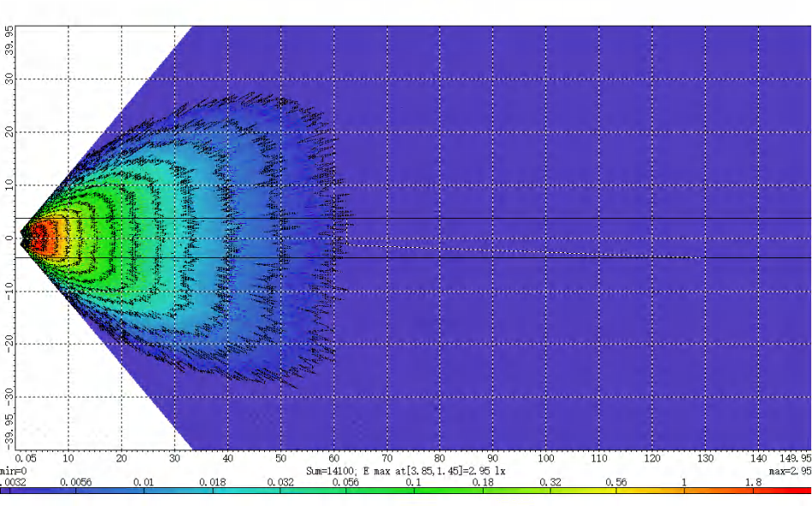Click the Sum=14100 E max status text
Image resolution: width=812 pixels, height=506 pixels.
(x=406, y=472)
